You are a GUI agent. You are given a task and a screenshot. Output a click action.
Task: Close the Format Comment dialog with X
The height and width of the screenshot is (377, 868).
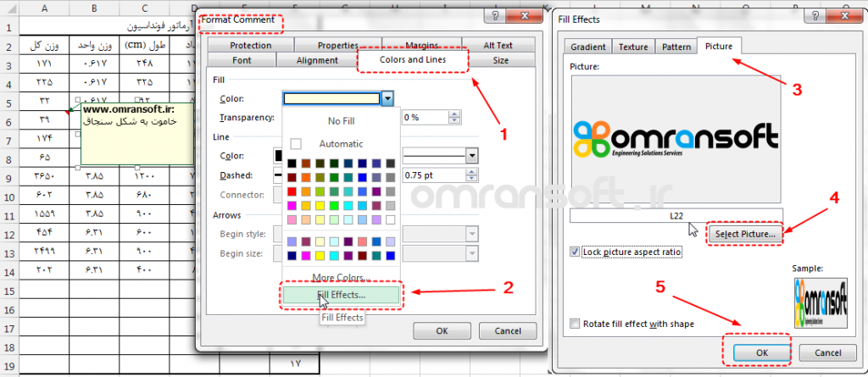pos(524,15)
